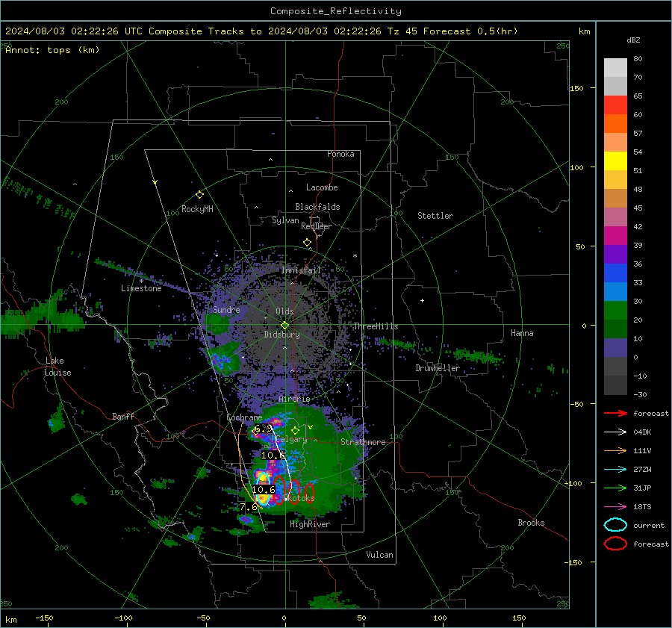The height and width of the screenshot is (628, 672).
Task: Click the HighRiver town label
Action: [x=310, y=524]
